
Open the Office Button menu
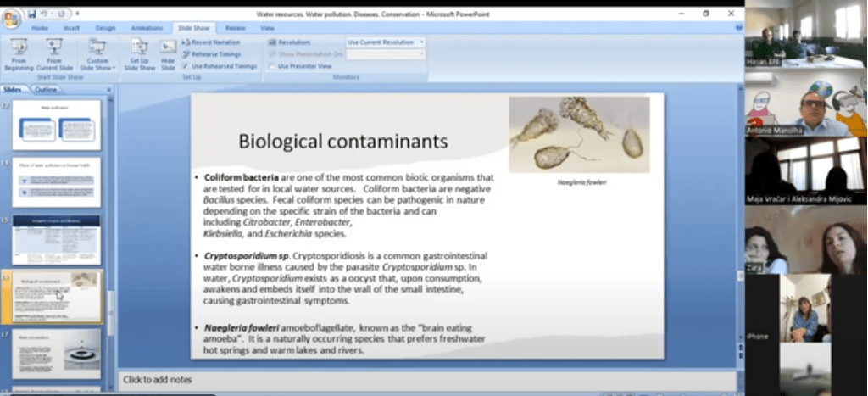click(x=11, y=19)
